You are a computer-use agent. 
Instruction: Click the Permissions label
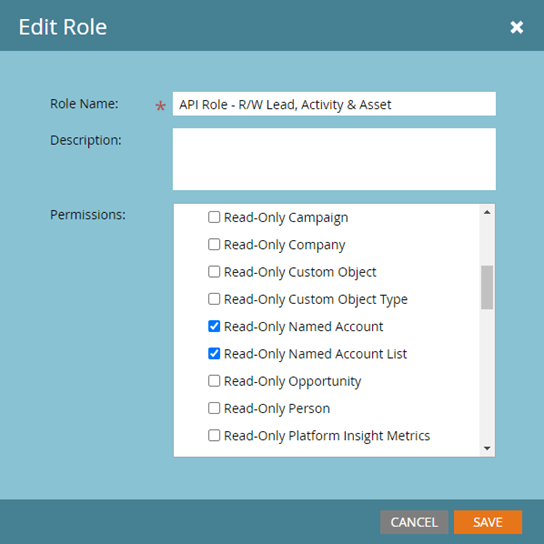point(88,215)
